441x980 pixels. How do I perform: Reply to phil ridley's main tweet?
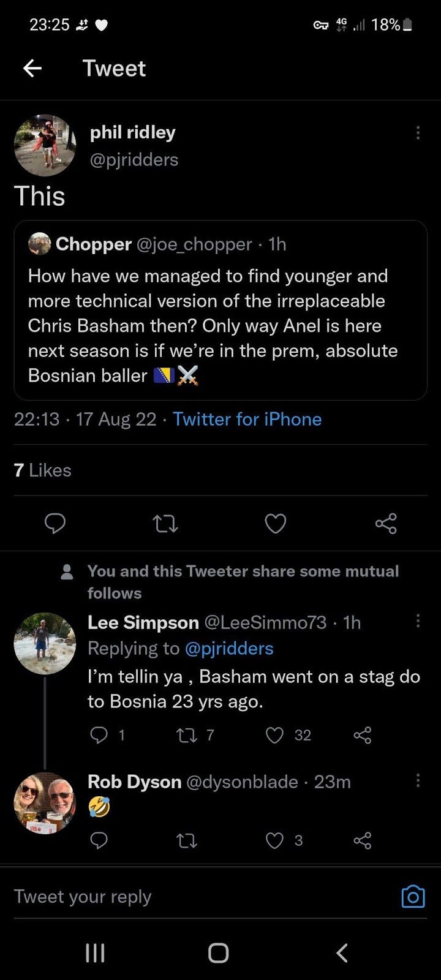pos(55,524)
